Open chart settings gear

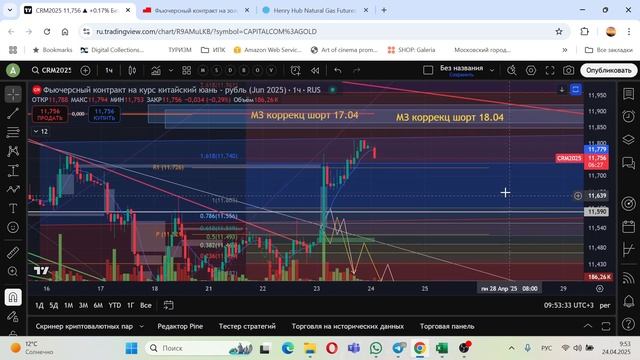531,70
